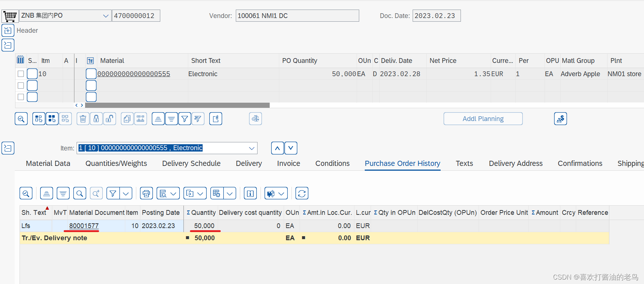Open the ZNB order type dropdown
Screen dimensions: 644x284
click(x=106, y=16)
